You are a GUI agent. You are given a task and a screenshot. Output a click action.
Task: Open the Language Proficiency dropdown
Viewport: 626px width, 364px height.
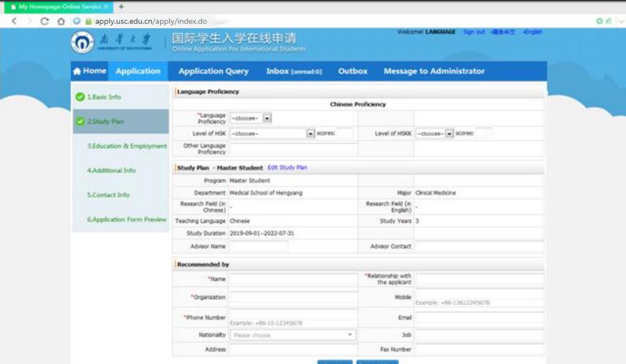[267, 118]
